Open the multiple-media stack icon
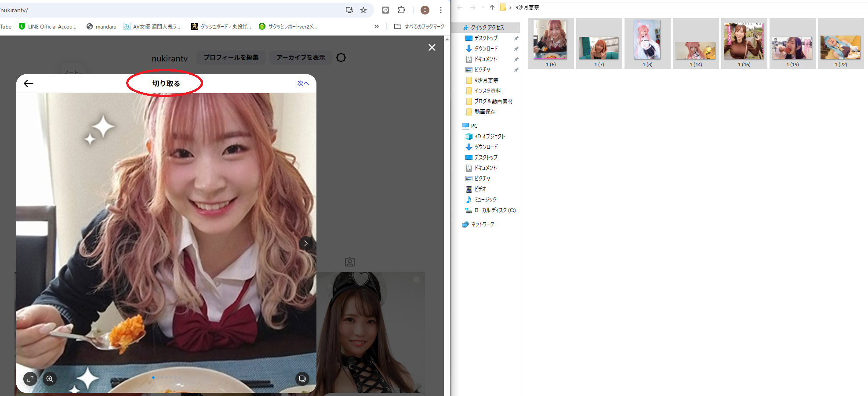 tap(302, 379)
